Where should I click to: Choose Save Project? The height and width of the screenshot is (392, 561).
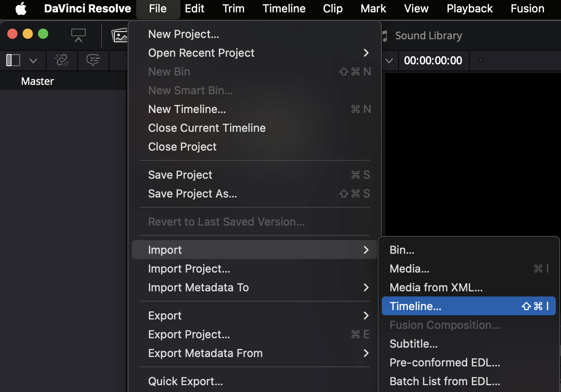[254, 175]
